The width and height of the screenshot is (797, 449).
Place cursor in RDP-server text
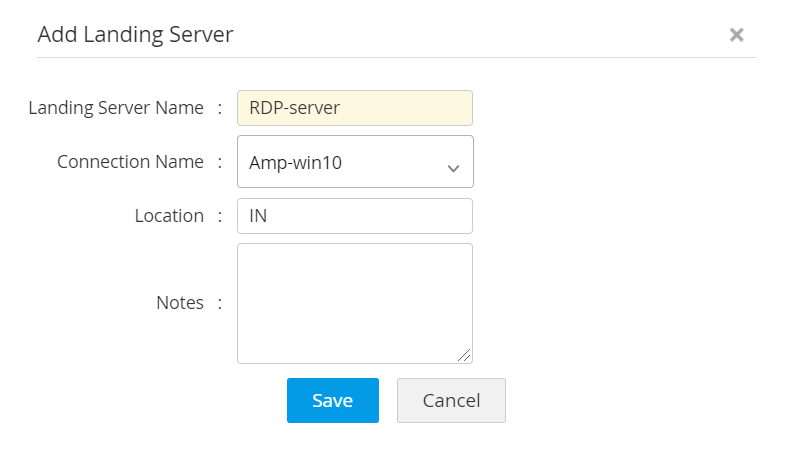tap(295, 108)
